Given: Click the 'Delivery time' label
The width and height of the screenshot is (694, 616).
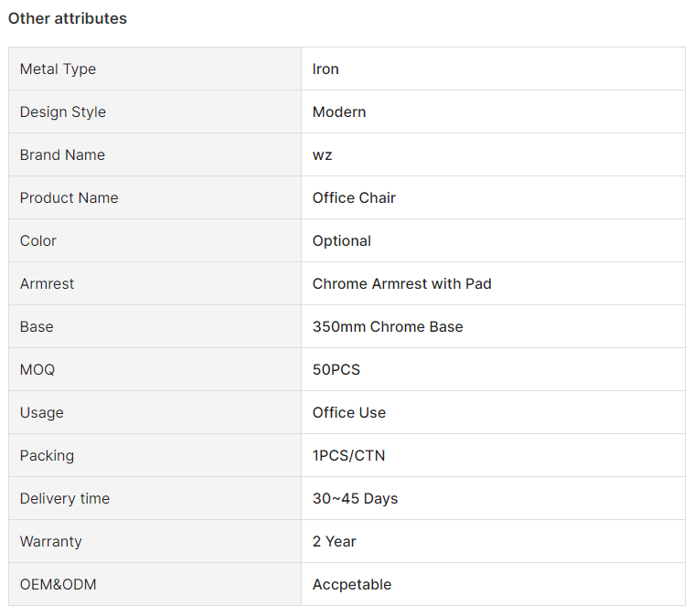Looking at the screenshot, I should click(65, 498).
